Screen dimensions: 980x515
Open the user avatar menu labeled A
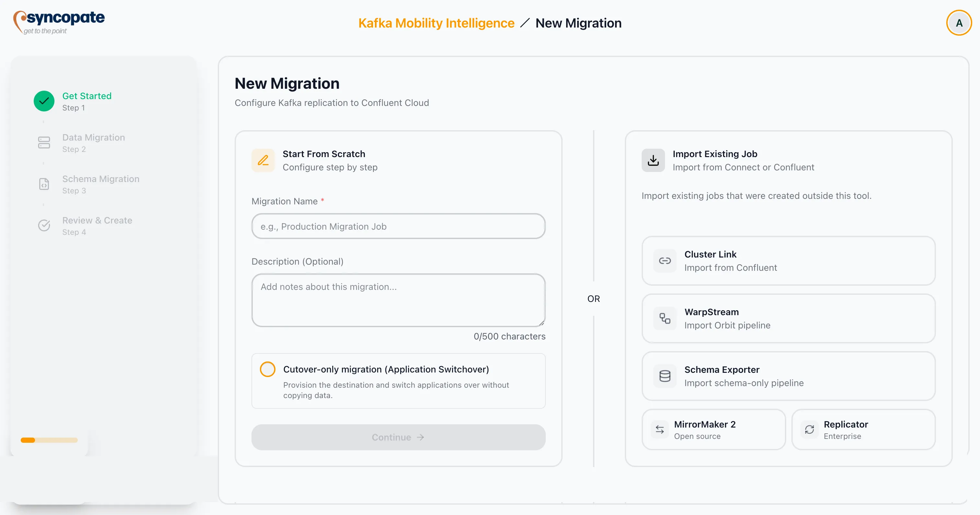[959, 23]
